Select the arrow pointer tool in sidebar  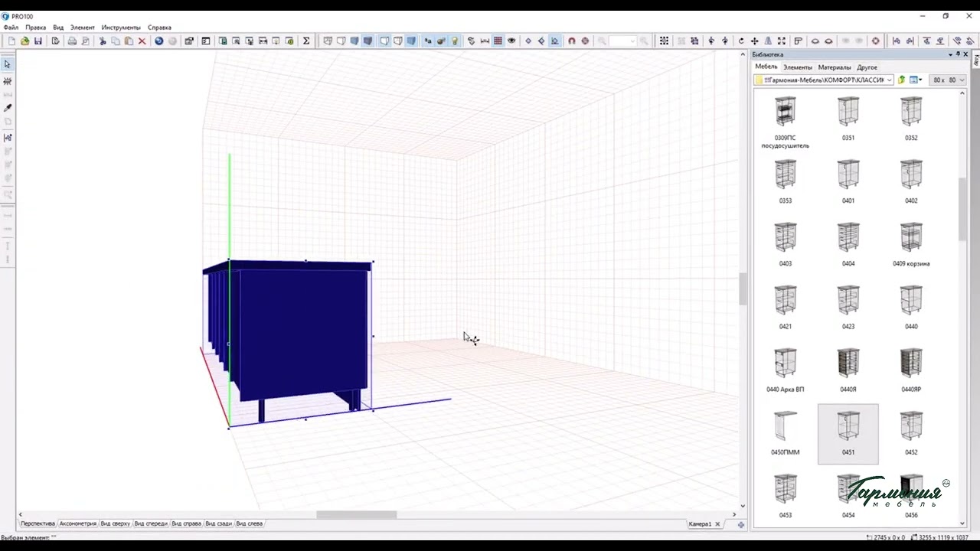8,64
